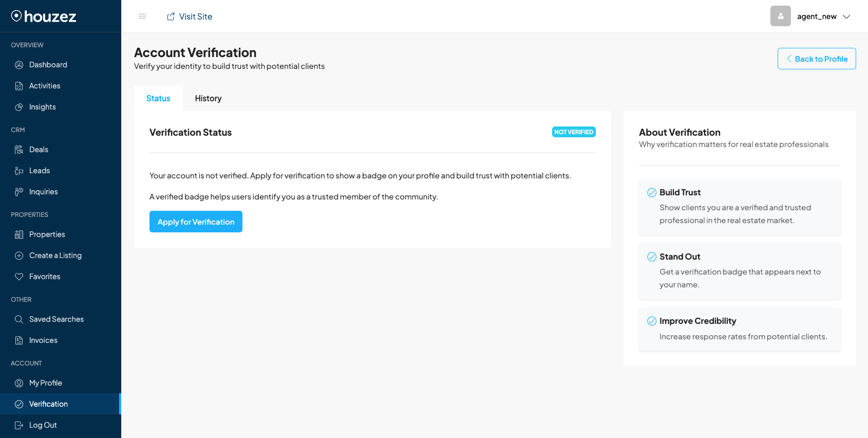Screen dimensions: 868x438
Task: Toggle the sidebar with hamburger menu icon
Action: click(142, 16)
